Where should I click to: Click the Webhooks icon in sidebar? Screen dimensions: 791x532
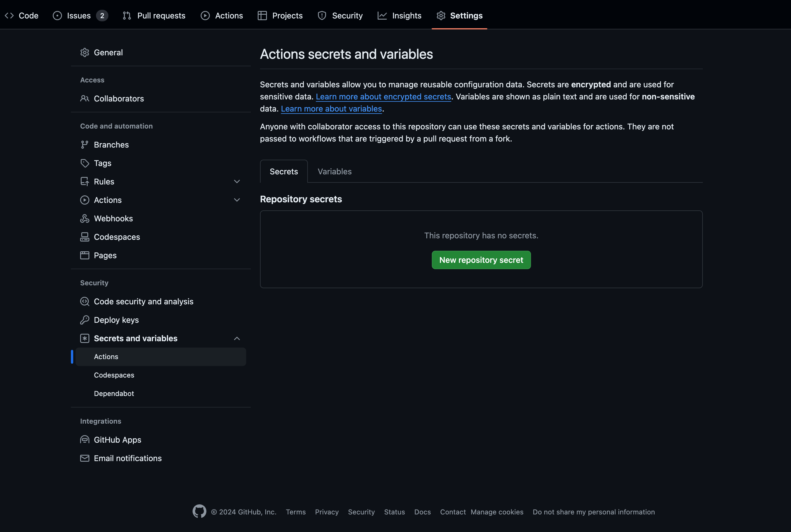pyautogui.click(x=84, y=218)
